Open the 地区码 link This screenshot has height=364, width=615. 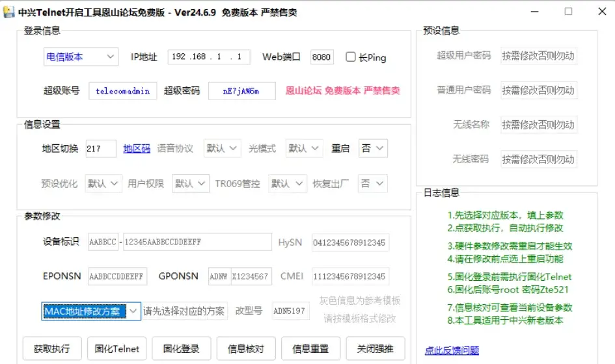(x=137, y=148)
